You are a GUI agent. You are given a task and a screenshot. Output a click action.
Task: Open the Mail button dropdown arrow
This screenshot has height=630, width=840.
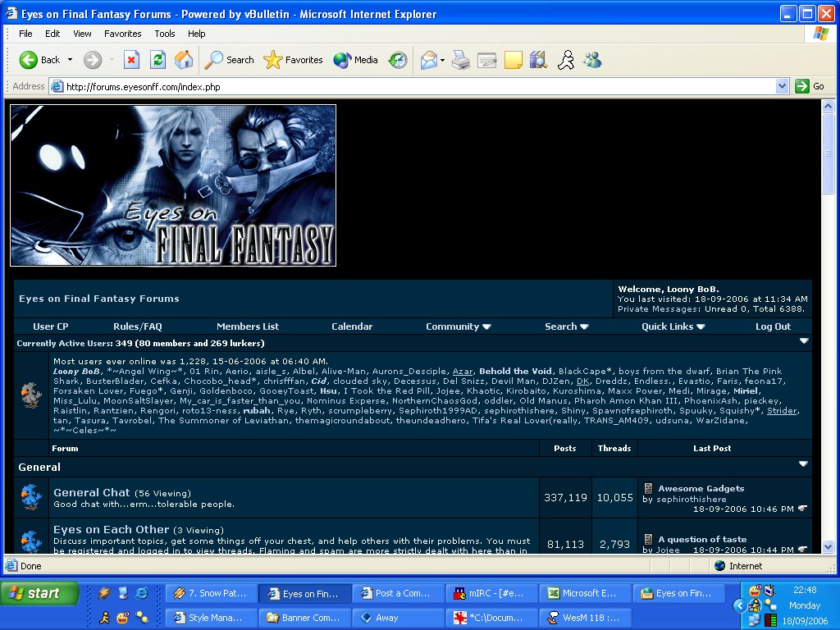[442, 60]
